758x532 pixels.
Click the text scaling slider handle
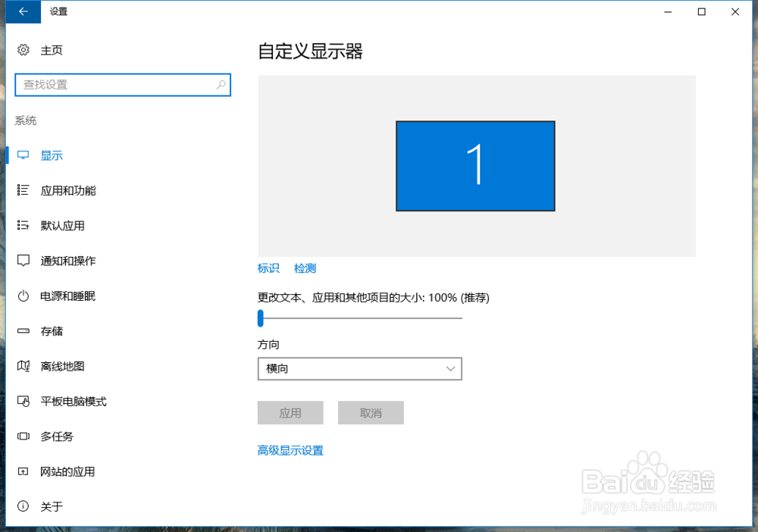pos(261,318)
